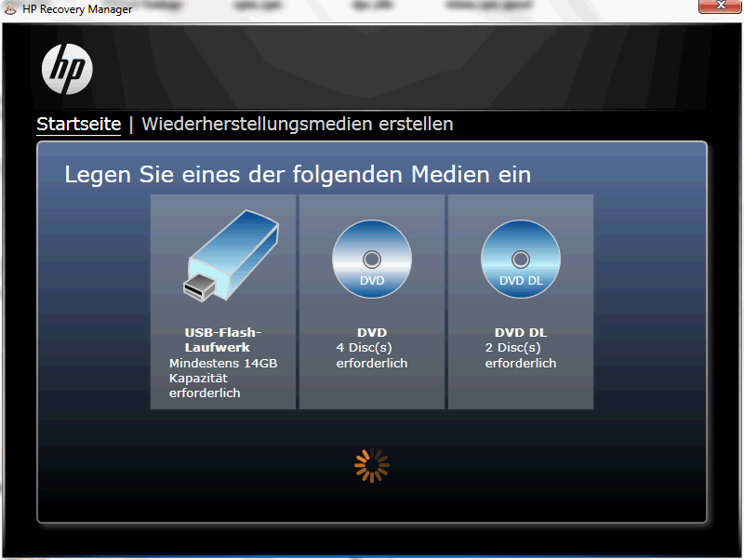
Task: Go back to Startseite
Action: (79, 125)
